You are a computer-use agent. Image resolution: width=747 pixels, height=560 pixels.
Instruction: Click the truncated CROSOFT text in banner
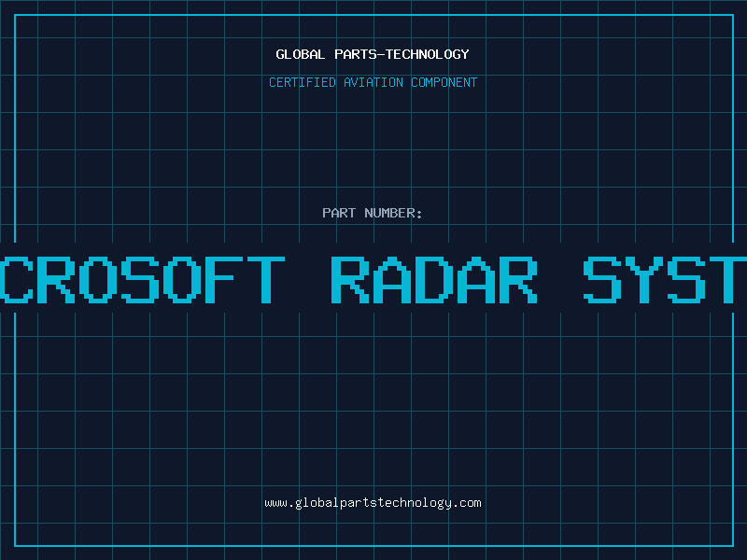pyautogui.click(x=142, y=278)
